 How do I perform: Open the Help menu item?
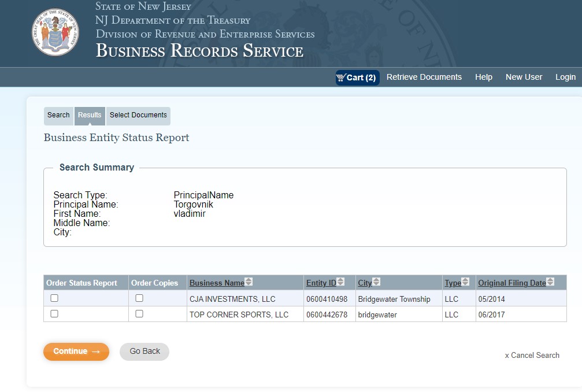[x=484, y=77]
